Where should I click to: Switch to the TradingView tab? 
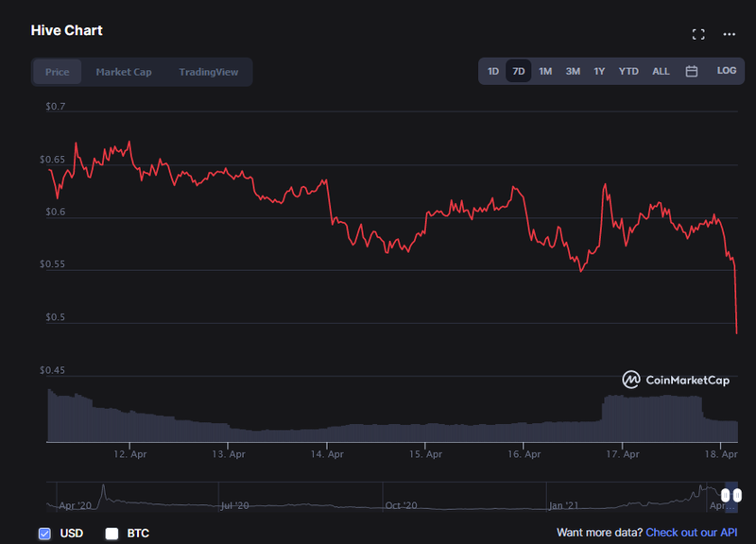point(209,72)
